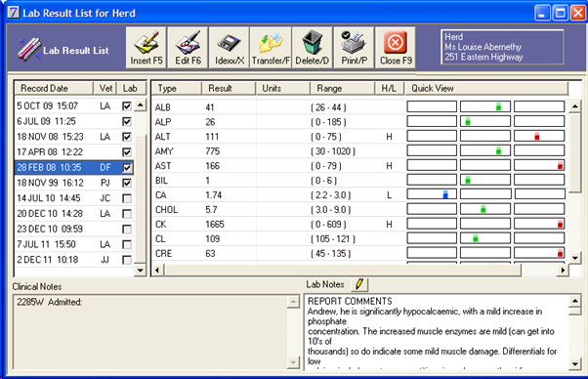Click the Clinical Notes scroll down arrow
The height and width of the screenshot is (379, 588).
click(x=293, y=362)
